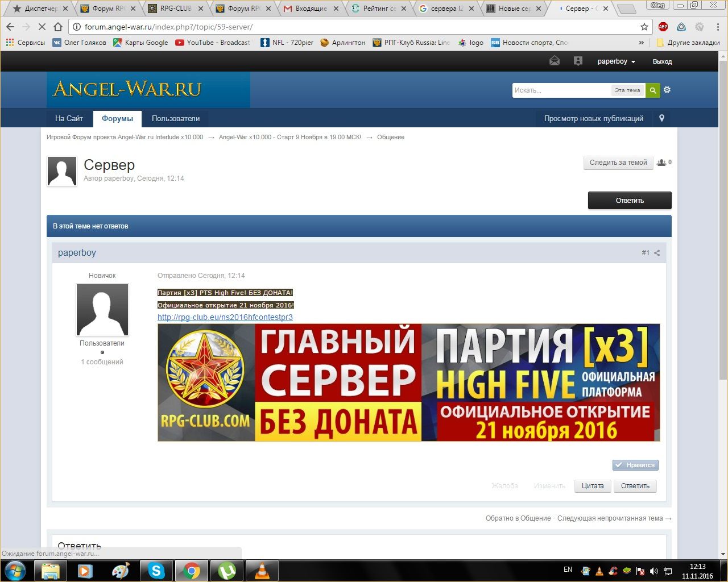The height and width of the screenshot is (582, 728).
Task: Open the map marker icon in navigation bar
Action: coord(661,118)
